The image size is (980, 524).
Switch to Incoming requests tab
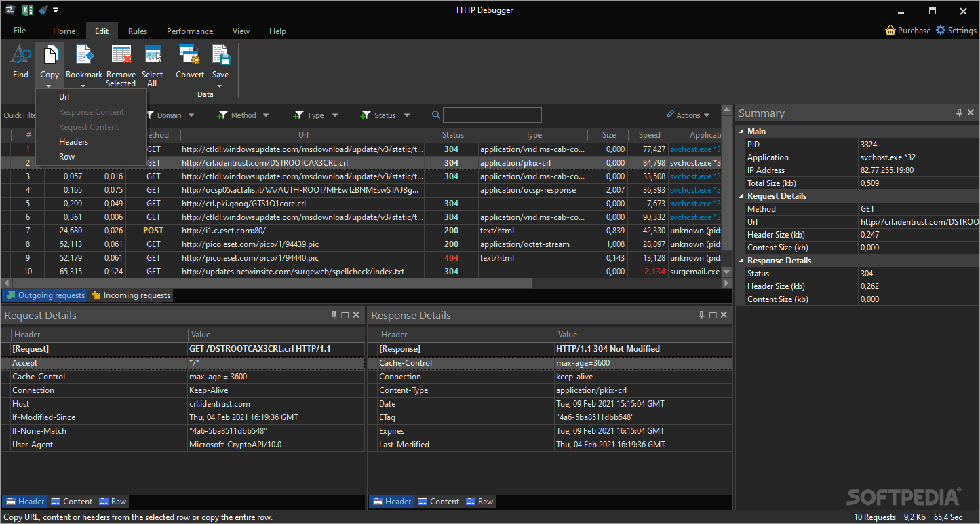[x=131, y=295]
